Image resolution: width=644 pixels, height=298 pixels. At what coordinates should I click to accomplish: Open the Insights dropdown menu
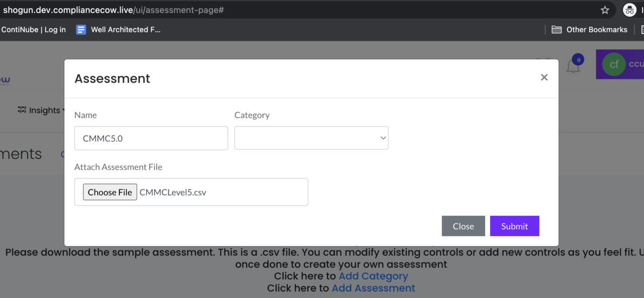[42, 111]
